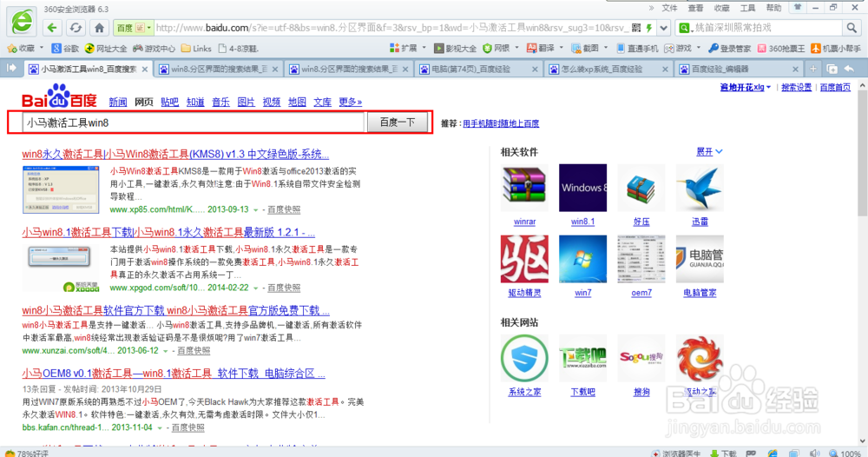Open the 帮助 menu
Viewport: 868px width, 457px height.
(x=774, y=8)
